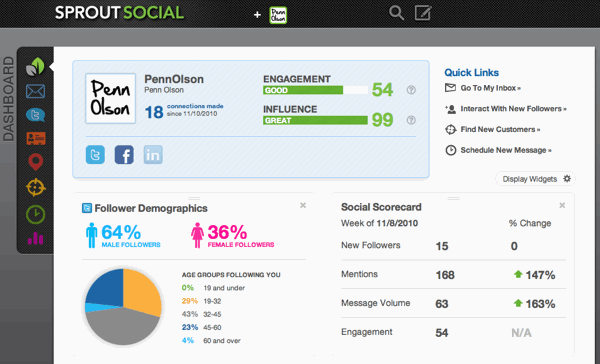This screenshot has height=364, width=600.
Task: Open the Influence score help icon
Action: [x=411, y=120]
